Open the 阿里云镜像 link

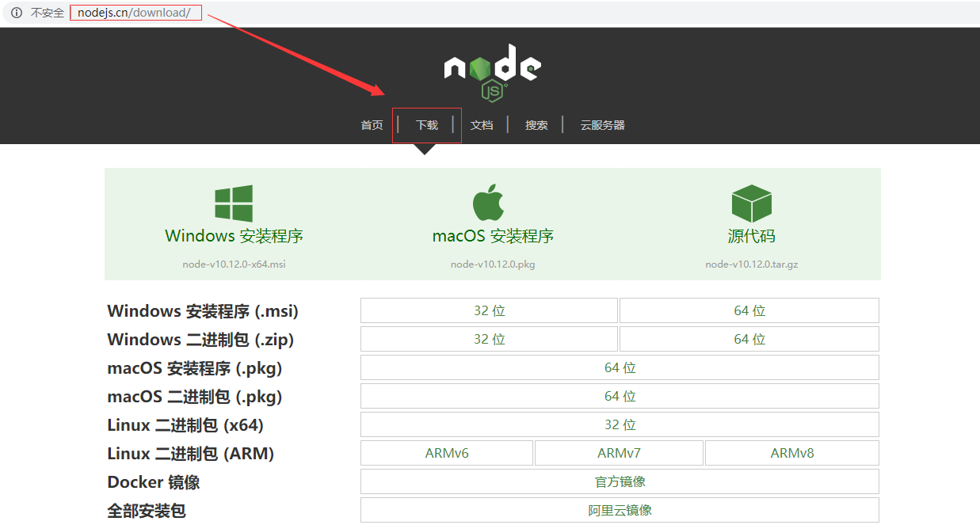(620, 510)
